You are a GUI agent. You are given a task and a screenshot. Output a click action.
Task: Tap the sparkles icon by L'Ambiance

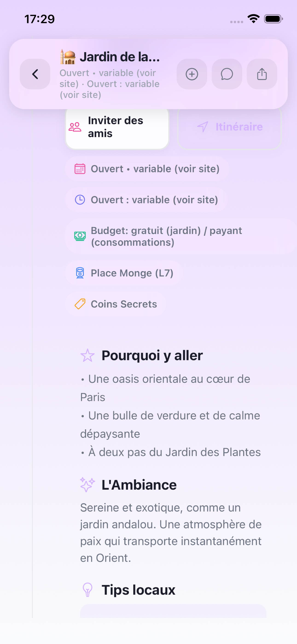(x=87, y=485)
